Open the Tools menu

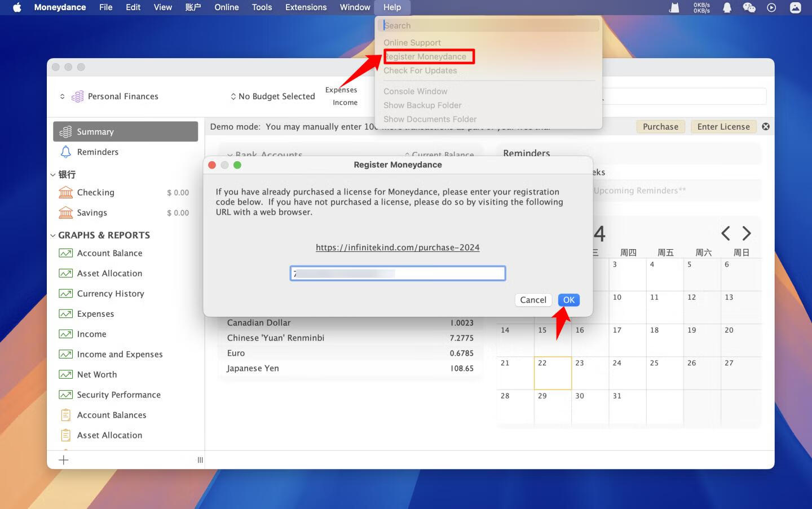click(x=262, y=7)
